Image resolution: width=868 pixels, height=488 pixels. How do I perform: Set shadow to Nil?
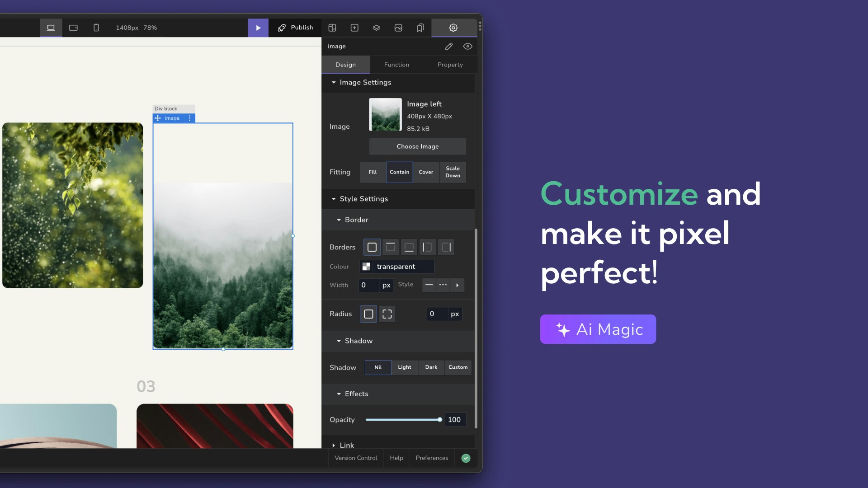(378, 367)
